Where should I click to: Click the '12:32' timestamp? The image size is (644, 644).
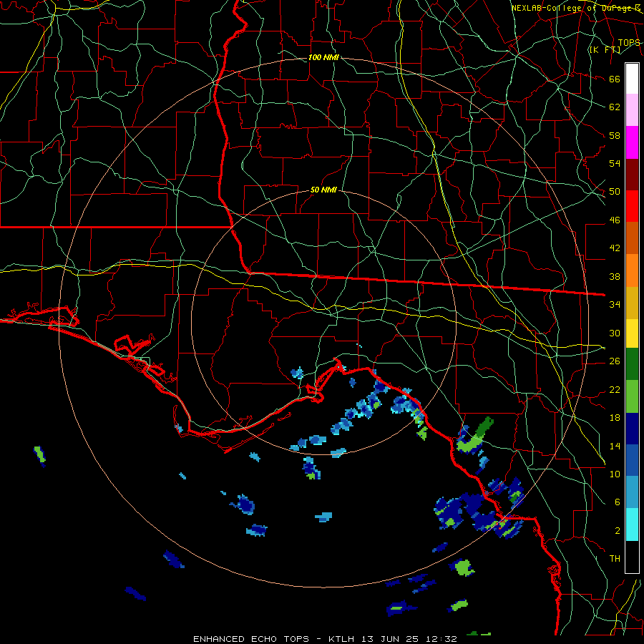[x=441, y=639]
